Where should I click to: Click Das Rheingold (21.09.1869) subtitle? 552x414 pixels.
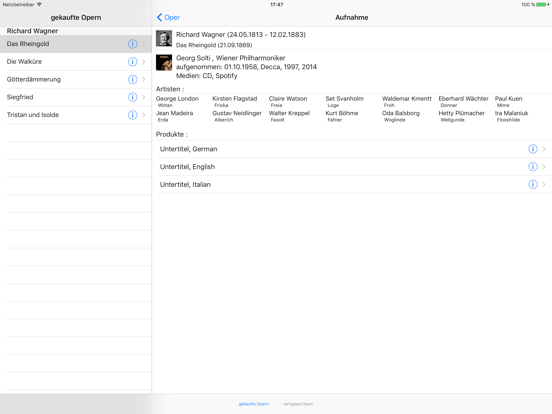click(214, 45)
